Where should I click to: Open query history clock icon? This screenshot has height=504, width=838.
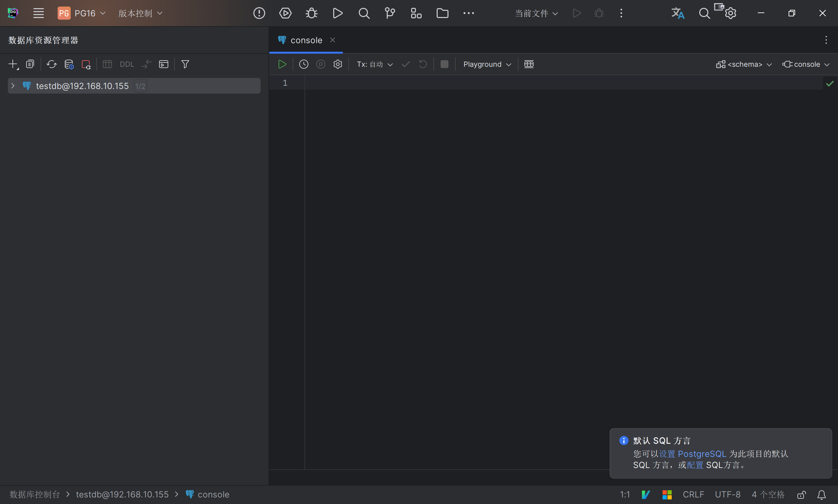[304, 64]
